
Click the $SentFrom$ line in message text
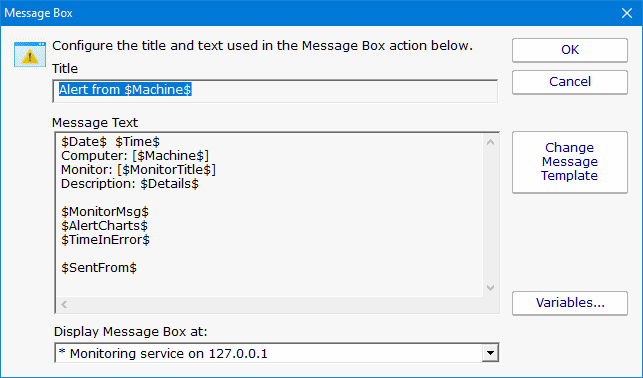coord(99,268)
